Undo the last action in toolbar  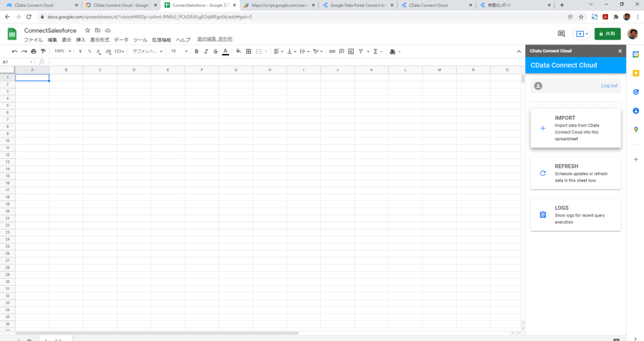[14, 51]
